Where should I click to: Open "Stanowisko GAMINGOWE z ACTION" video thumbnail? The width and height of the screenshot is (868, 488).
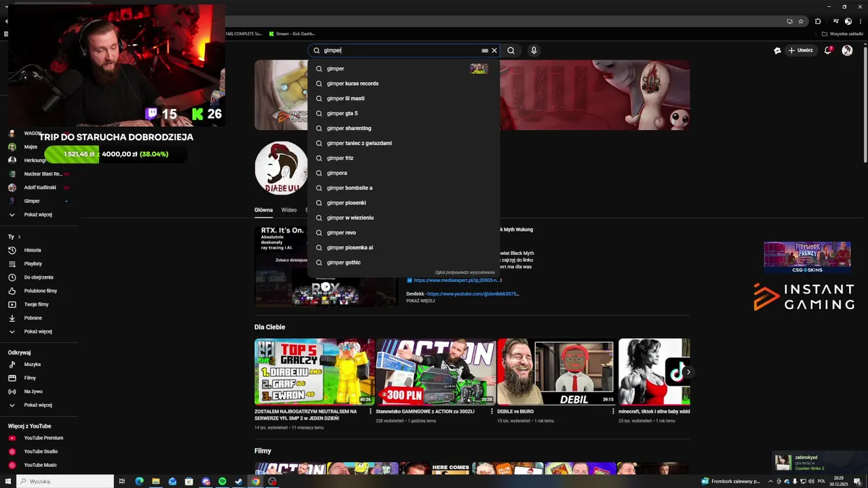coord(436,372)
